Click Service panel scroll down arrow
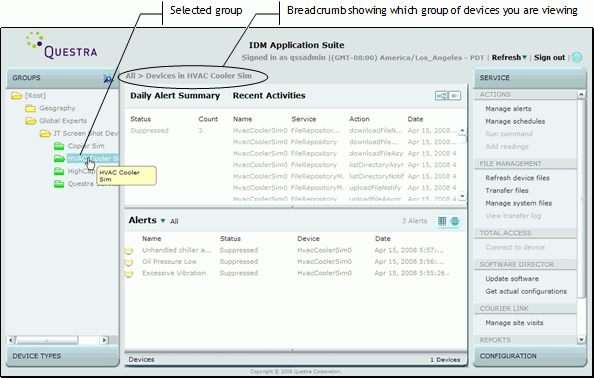Image resolution: width=594 pixels, height=378 pixels. [x=581, y=340]
